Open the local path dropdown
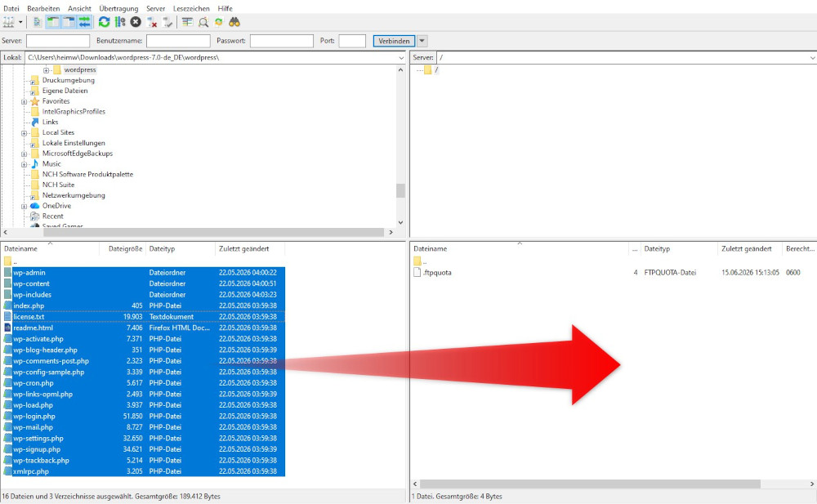This screenshot has height=504, width=817. click(x=401, y=58)
